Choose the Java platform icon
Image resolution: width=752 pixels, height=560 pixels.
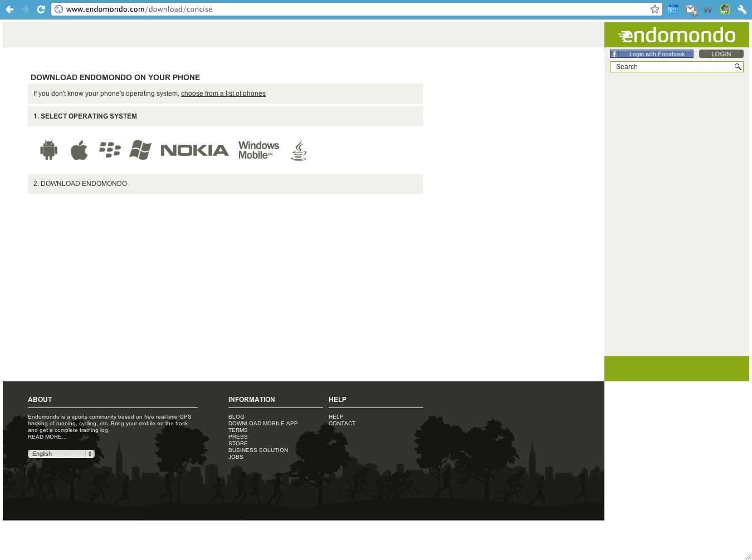click(x=299, y=150)
